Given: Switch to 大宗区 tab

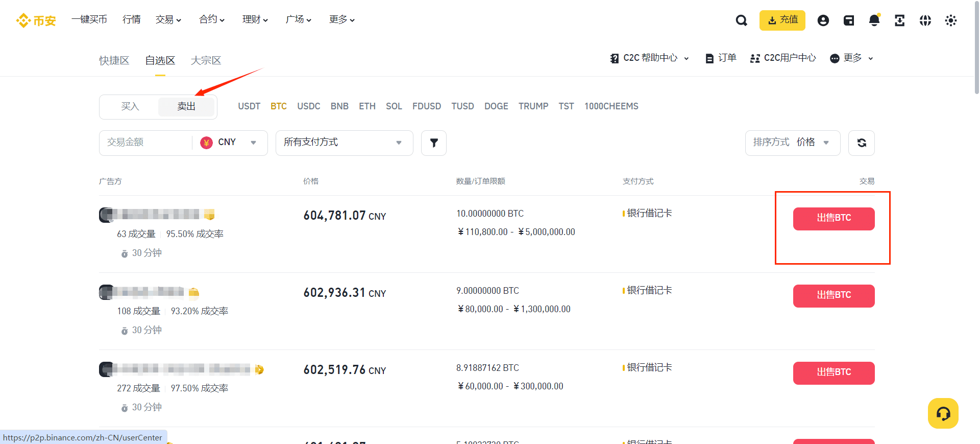Looking at the screenshot, I should pos(206,60).
